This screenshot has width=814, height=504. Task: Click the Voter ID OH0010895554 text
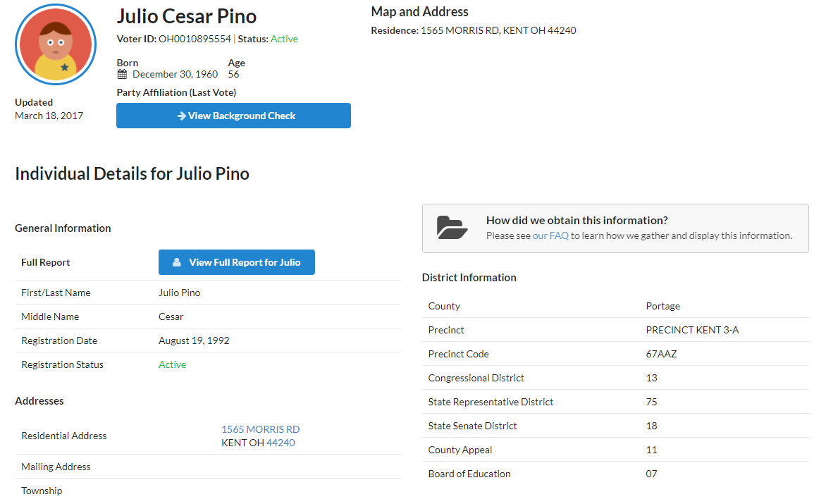[x=174, y=39]
